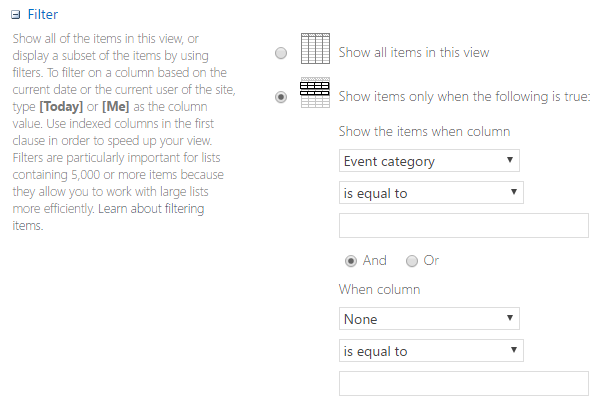Click the 'Or' label text
This screenshot has height=402, width=616.
(x=431, y=260)
